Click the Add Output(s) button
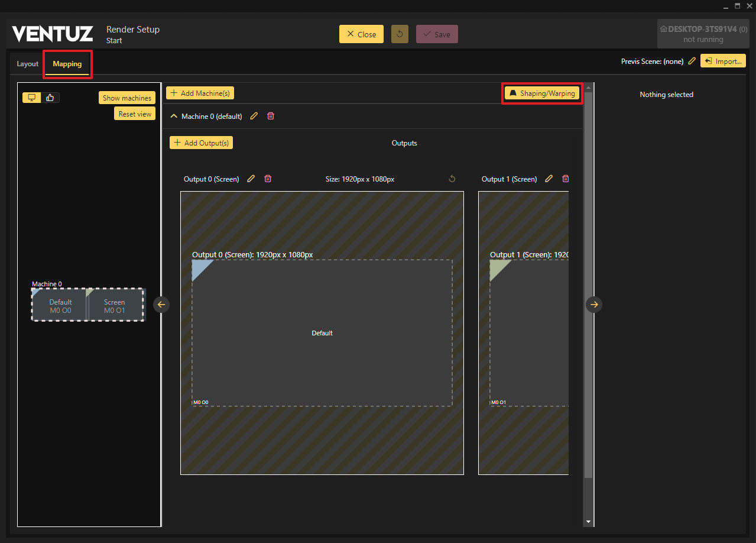This screenshot has width=756, height=543. tap(201, 143)
